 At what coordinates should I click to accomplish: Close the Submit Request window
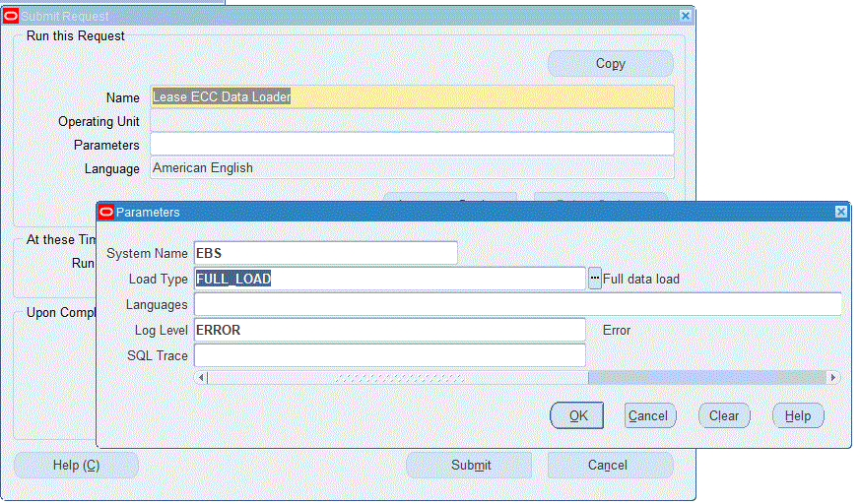[685, 16]
